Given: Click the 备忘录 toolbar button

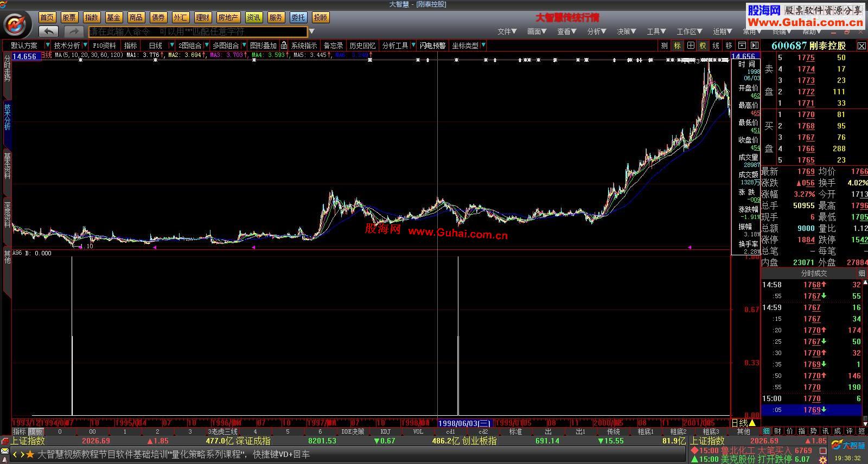Looking at the screenshot, I should click(333, 46).
